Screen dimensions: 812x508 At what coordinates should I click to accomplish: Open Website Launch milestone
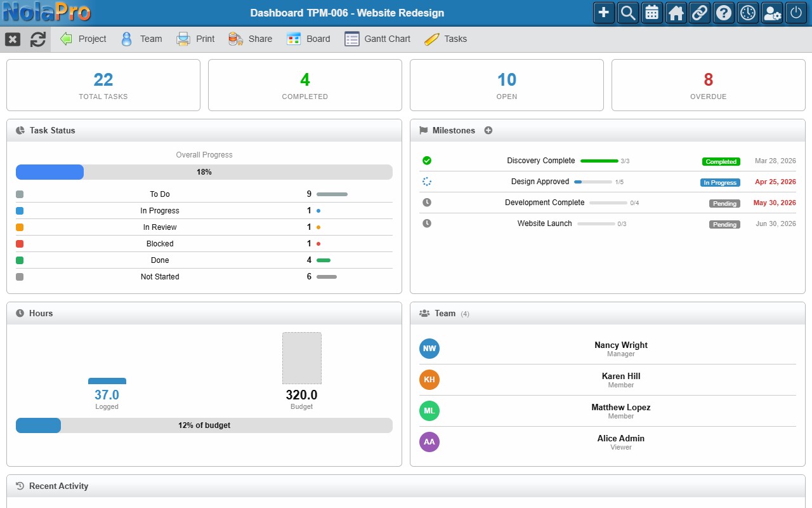[545, 224]
